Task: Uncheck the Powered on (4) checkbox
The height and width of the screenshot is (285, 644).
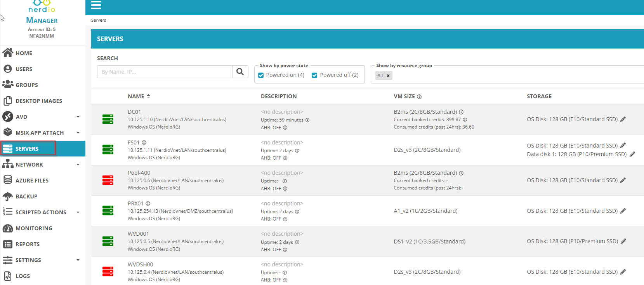Action: (x=261, y=75)
